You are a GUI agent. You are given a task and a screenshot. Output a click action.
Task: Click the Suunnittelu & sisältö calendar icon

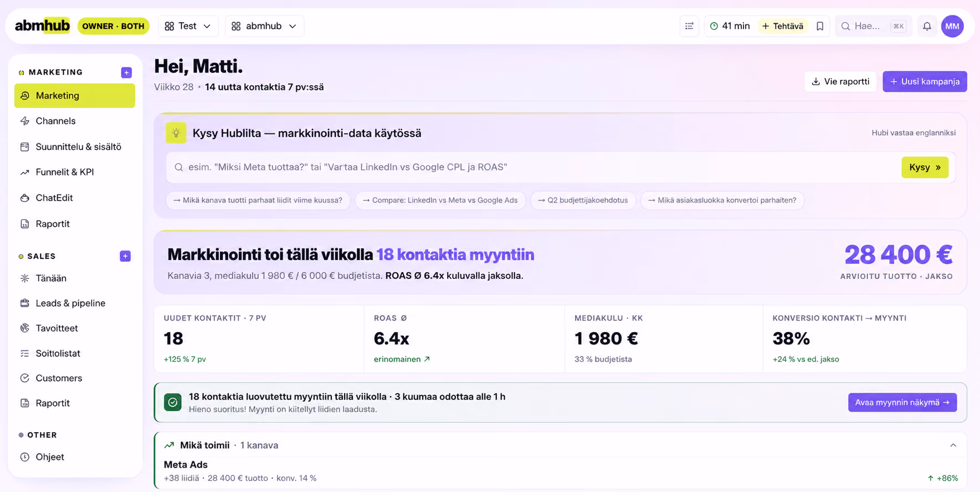click(25, 147)
